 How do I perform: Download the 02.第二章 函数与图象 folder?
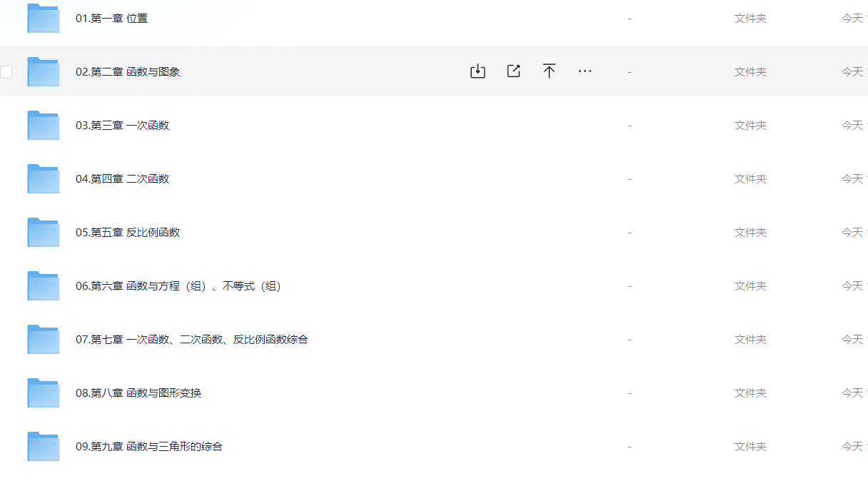pos(478,71)
